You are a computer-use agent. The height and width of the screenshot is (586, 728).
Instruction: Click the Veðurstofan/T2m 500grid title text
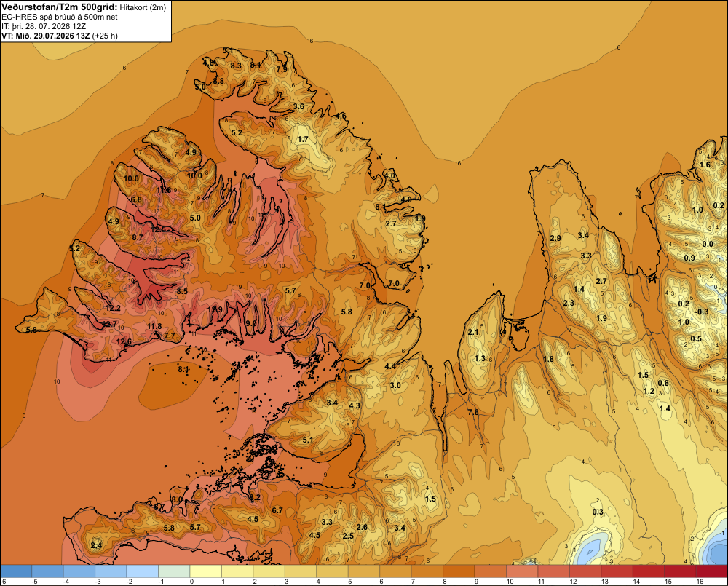click(59, 7)
